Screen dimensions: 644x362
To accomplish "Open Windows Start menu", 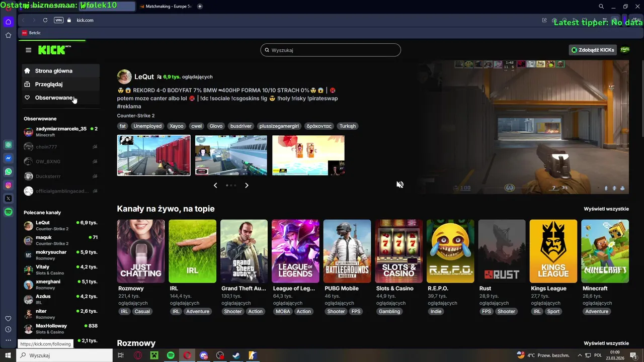I will tap(8, 355).
